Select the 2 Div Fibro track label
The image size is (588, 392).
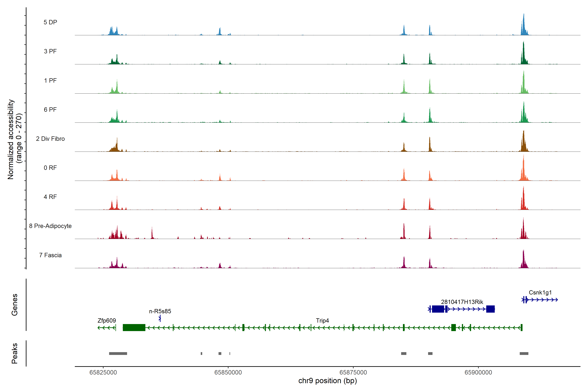pos(50,139)
